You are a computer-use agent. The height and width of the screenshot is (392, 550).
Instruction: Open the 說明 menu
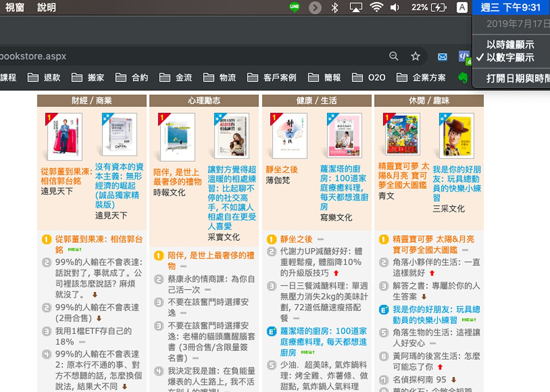tap(47, 7)
